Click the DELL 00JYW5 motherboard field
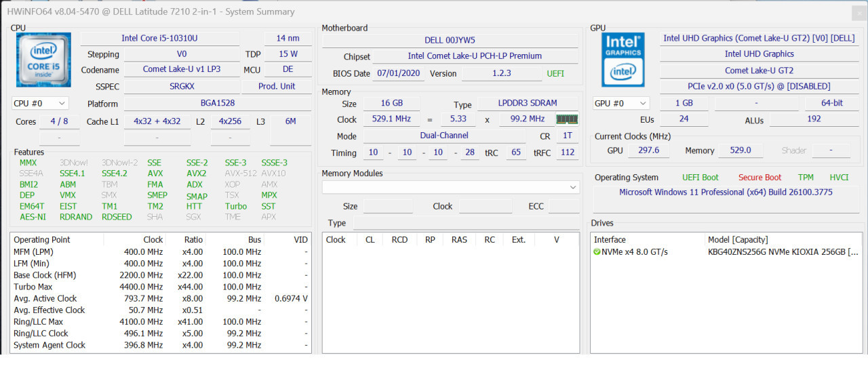This screenshot has height=389, width=868. 450,40
